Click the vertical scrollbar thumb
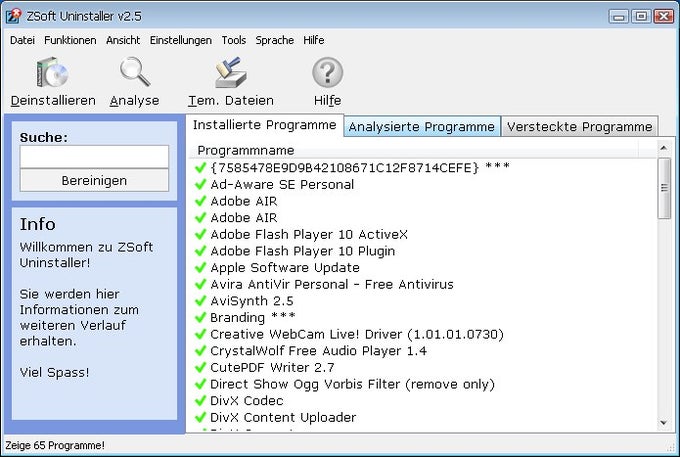 point(664,188)
